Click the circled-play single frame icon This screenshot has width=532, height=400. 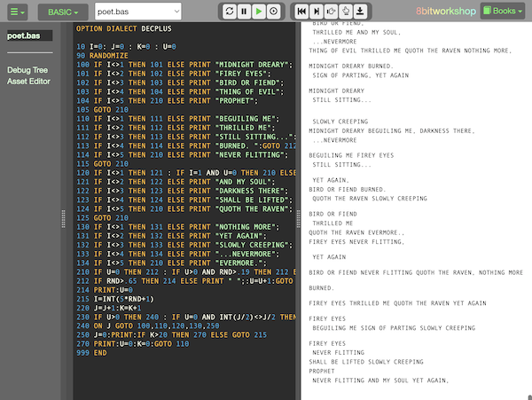pos(273,12)
